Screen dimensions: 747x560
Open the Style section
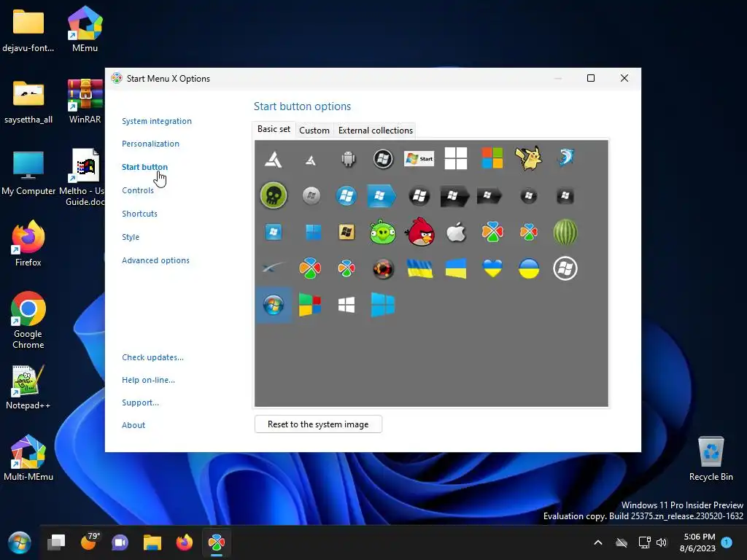coord(131,237)
